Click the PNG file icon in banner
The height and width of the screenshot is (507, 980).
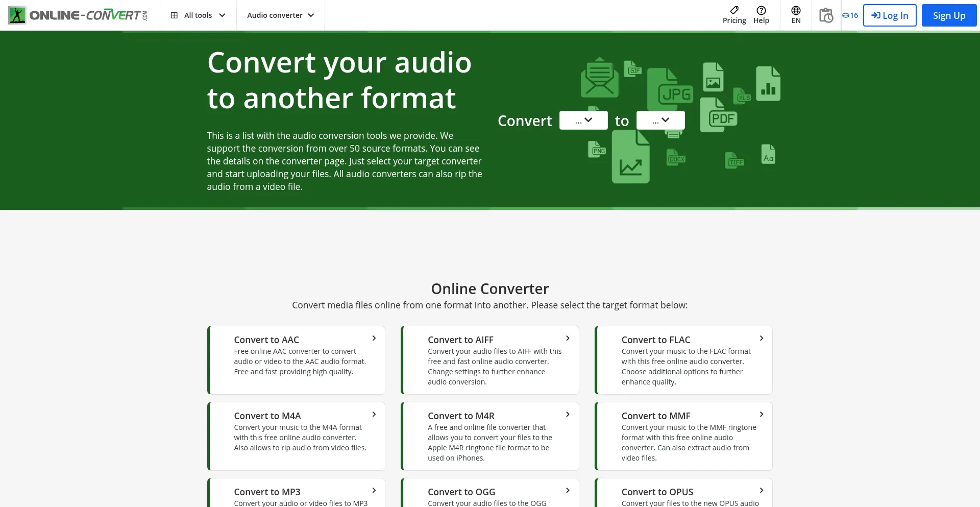[597, 149]
